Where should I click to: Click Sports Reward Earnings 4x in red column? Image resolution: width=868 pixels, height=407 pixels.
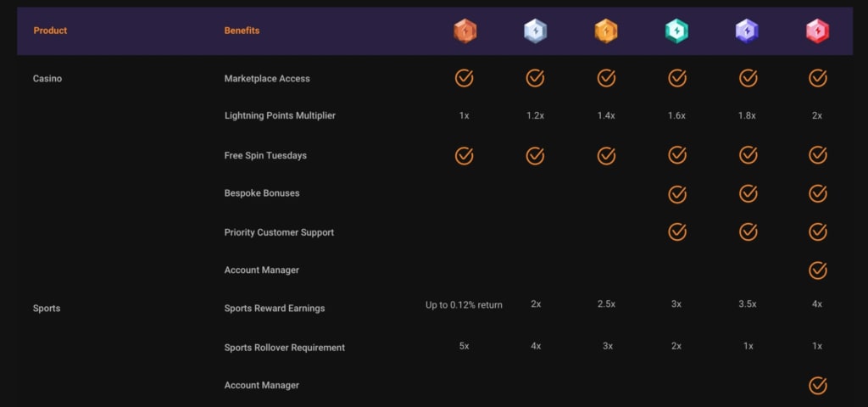click(817, 304)
